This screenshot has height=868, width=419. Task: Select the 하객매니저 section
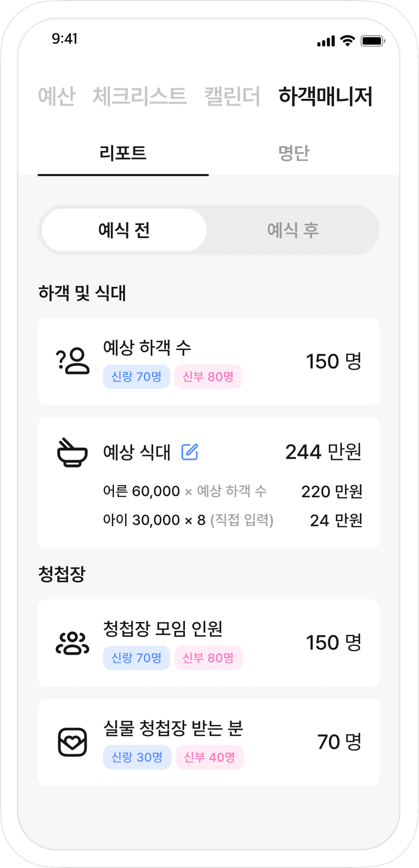[326, 96]
